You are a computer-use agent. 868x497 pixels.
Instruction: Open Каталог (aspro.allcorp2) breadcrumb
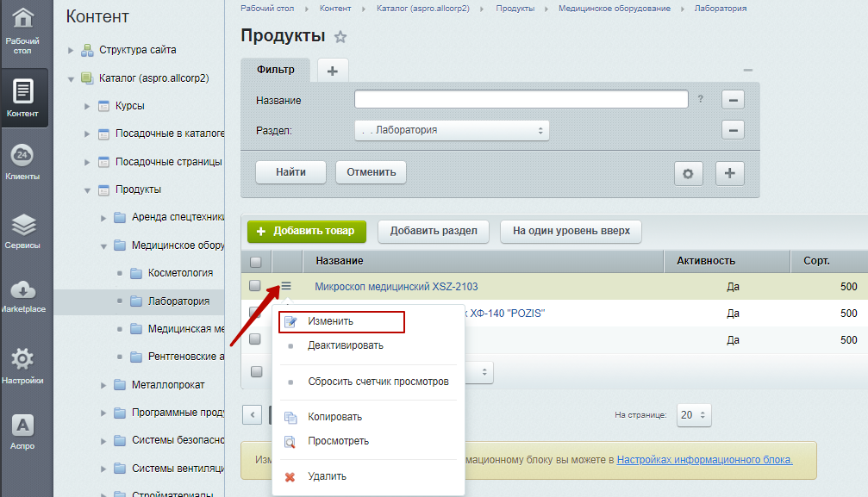[422, 9]
